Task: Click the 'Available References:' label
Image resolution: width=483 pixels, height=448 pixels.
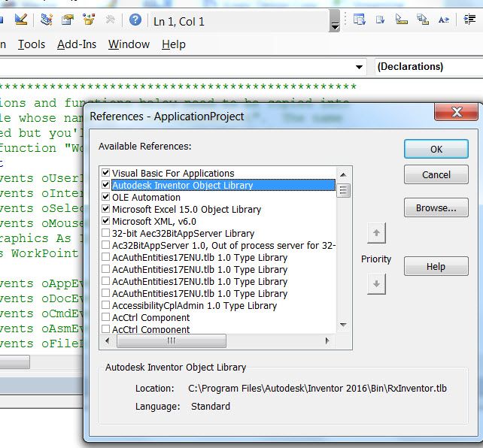Action: pyautogui.click(x=144, y=146)
